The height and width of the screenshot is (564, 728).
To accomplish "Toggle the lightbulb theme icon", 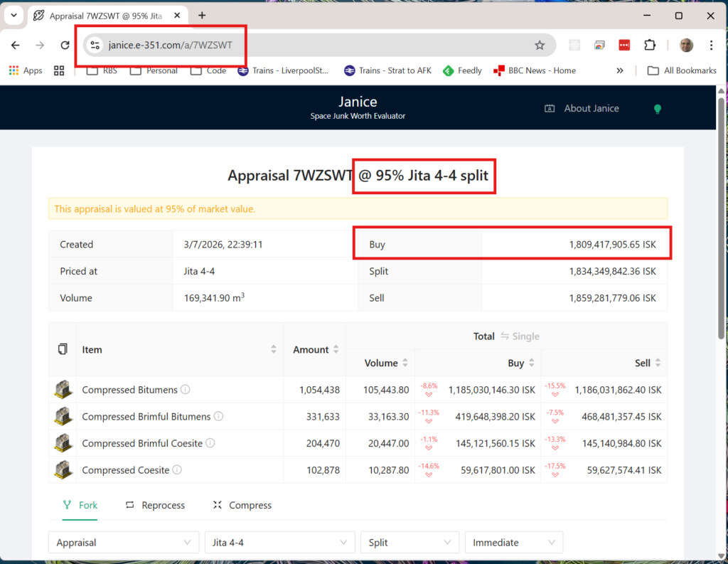I will [658, 109].
